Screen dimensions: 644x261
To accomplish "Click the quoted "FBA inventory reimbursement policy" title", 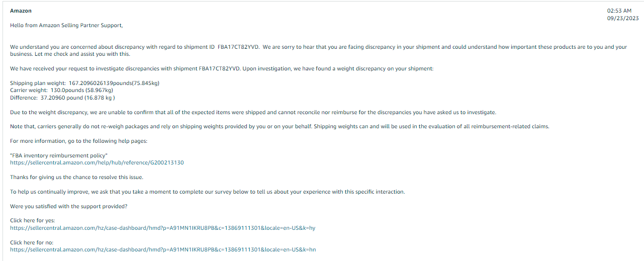I will coord(59,155).
